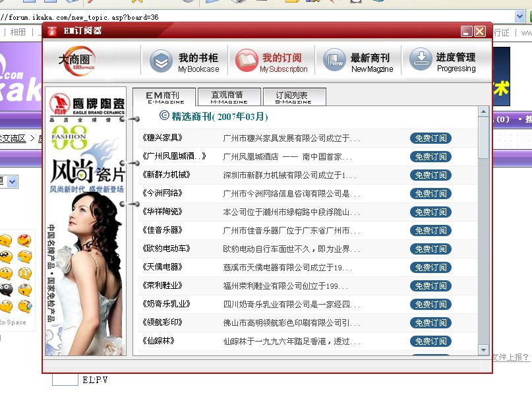Subscribe free to 《荣利鞋业》
The height and width of the screenshot is (393, 532).
tap(430, 286)
